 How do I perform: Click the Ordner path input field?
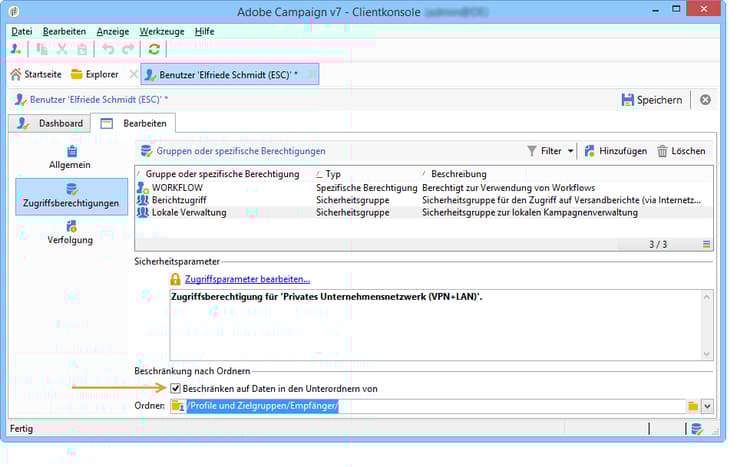click(x=435, y=406)
